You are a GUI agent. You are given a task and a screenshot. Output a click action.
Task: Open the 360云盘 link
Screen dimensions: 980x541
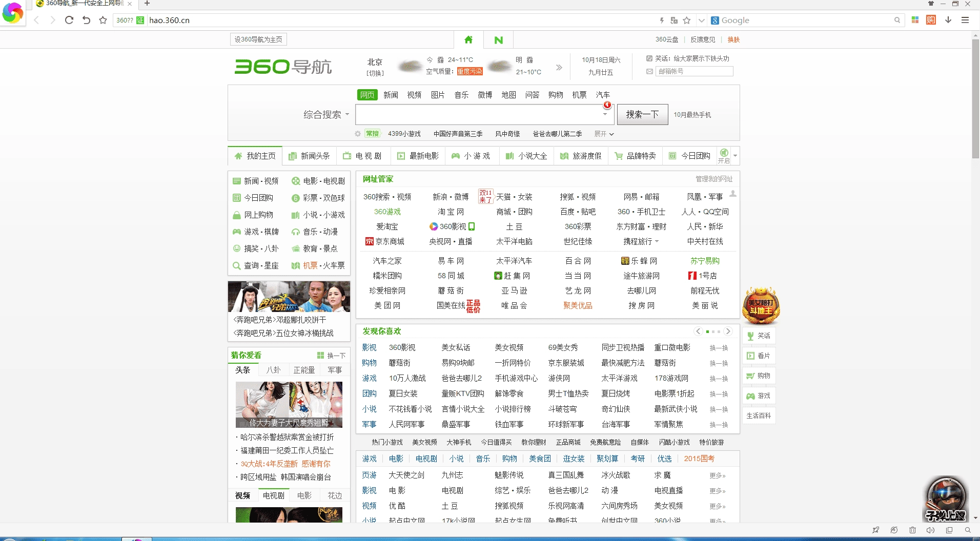[666, 39]
